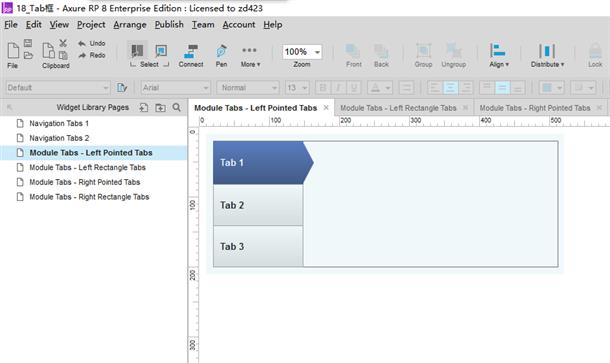The width and height of the screenshot is (610, 363).
Task: Click the Align toolbar icon
Action: [x=498, y=51]
